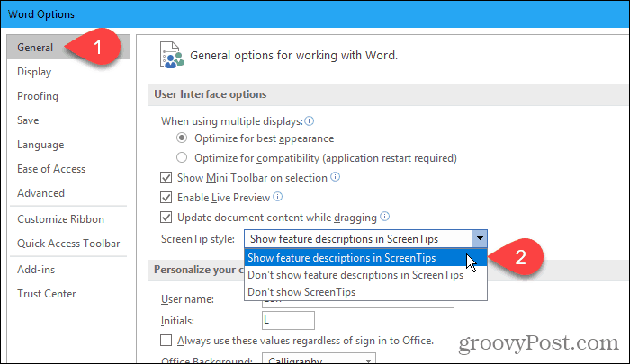Click info icon beside Update document content option

click(x=384, y=217)
